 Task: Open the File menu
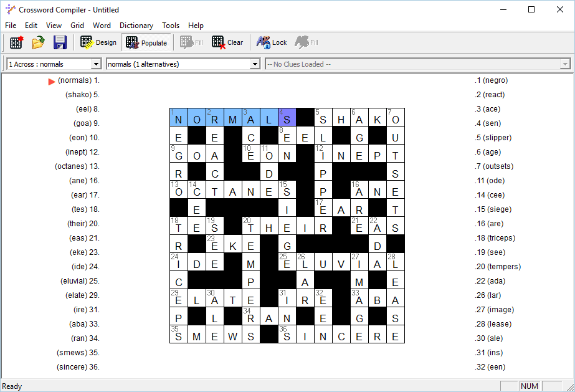click(x=11, y=26)
